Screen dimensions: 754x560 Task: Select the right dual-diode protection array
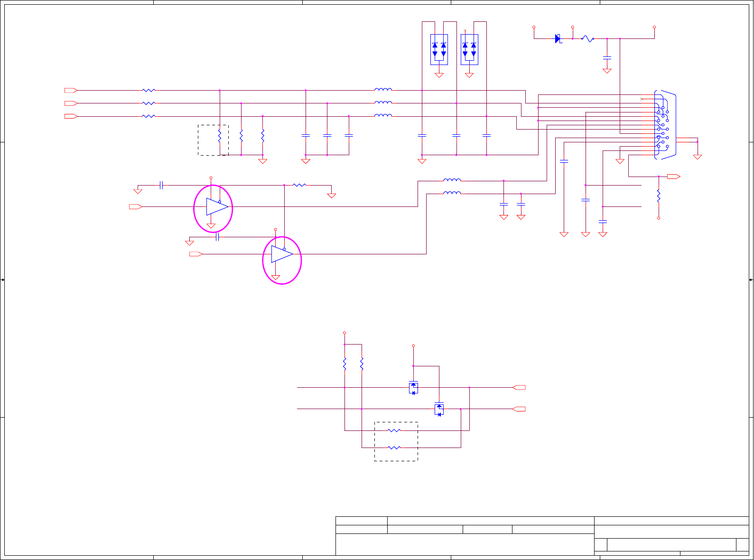(469, 49)
